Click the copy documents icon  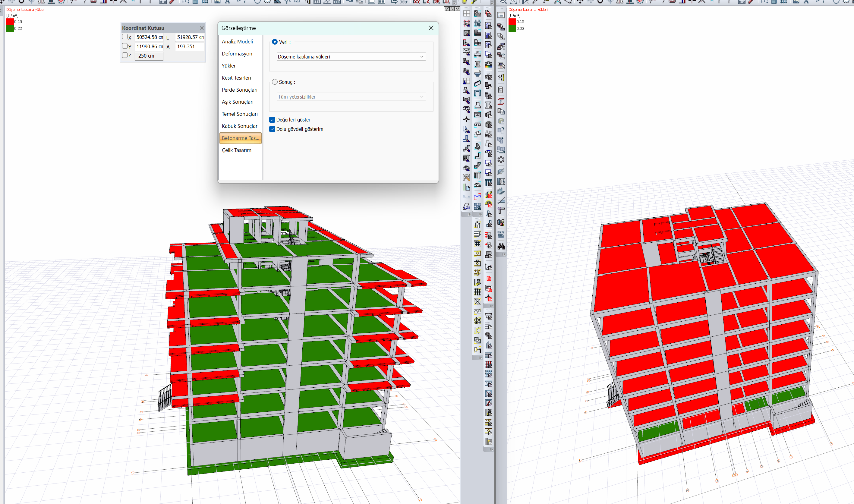click(x=501, y=111)
